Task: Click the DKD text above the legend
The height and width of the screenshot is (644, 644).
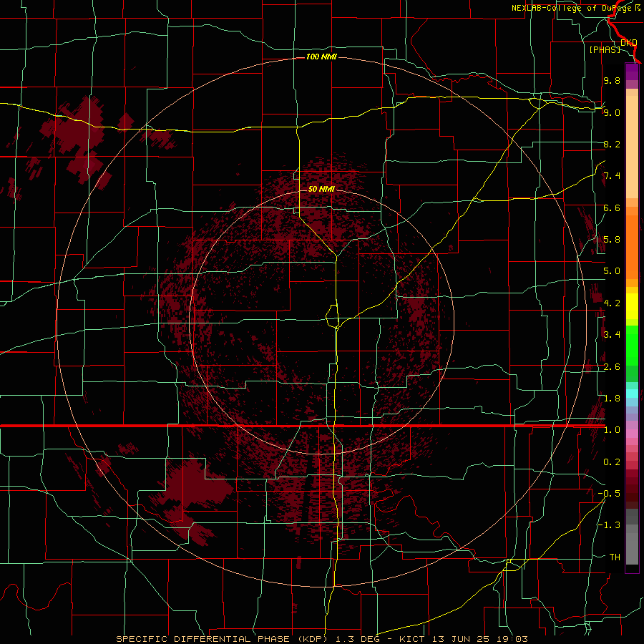Action: pos(629,43)
